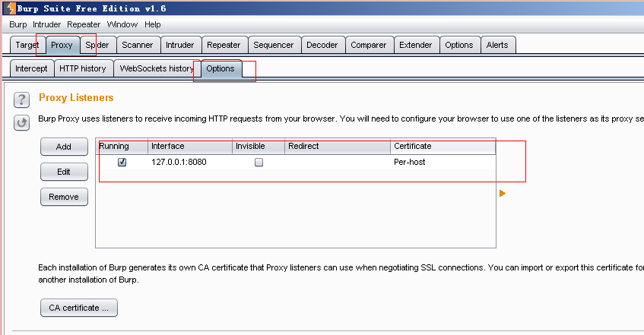
Task: Open the HTTP history sub-tab
Action: (83, 68)
